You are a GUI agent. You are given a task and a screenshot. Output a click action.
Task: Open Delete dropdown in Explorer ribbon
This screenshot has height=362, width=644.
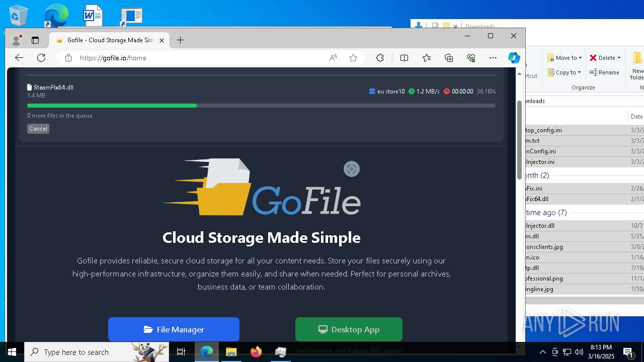pos(605,58)
